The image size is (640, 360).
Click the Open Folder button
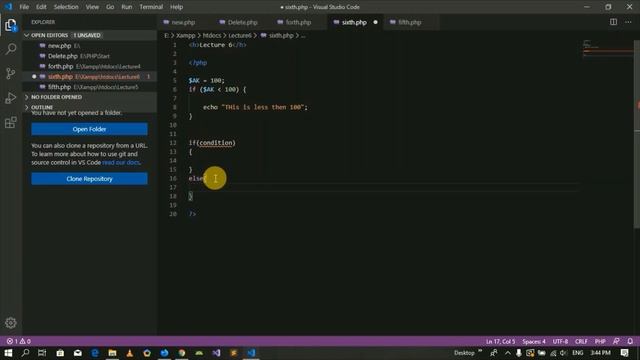click(x=89, y=129)
